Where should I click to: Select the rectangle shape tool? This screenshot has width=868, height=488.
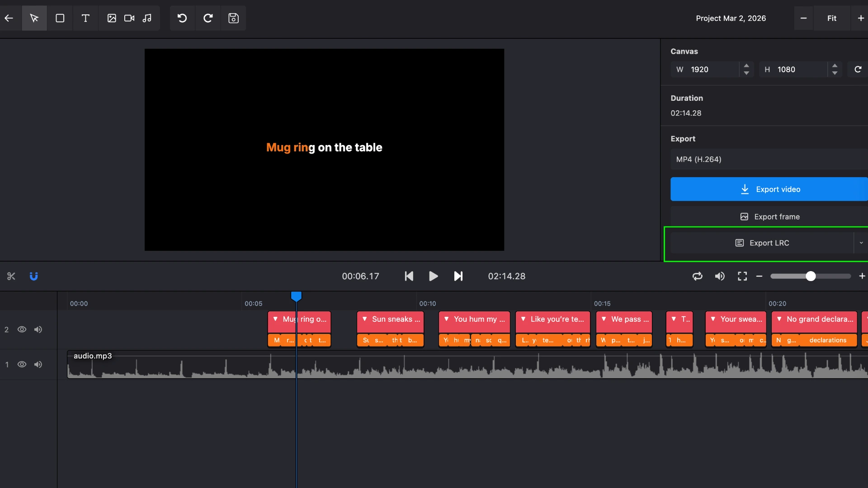coord(60,18)
